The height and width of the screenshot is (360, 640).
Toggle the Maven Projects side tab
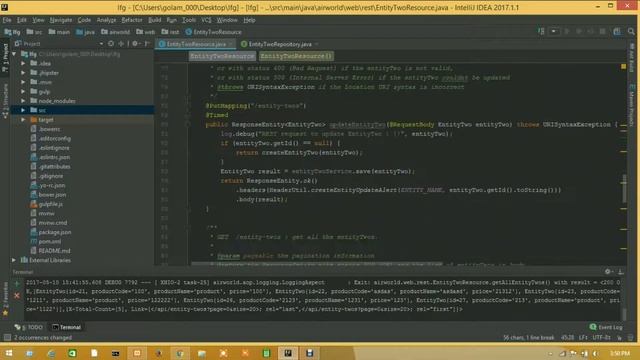pyautogui.click(x=632, y=105)
